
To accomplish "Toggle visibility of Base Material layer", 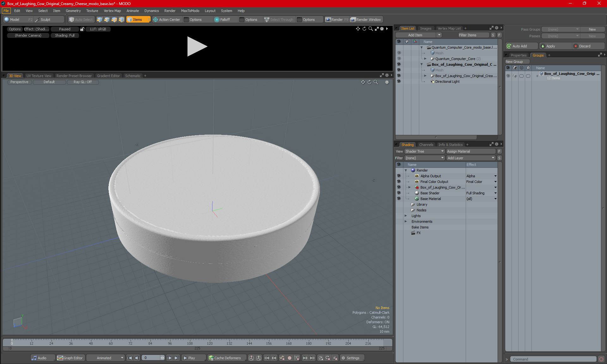I will coord(399,199).
